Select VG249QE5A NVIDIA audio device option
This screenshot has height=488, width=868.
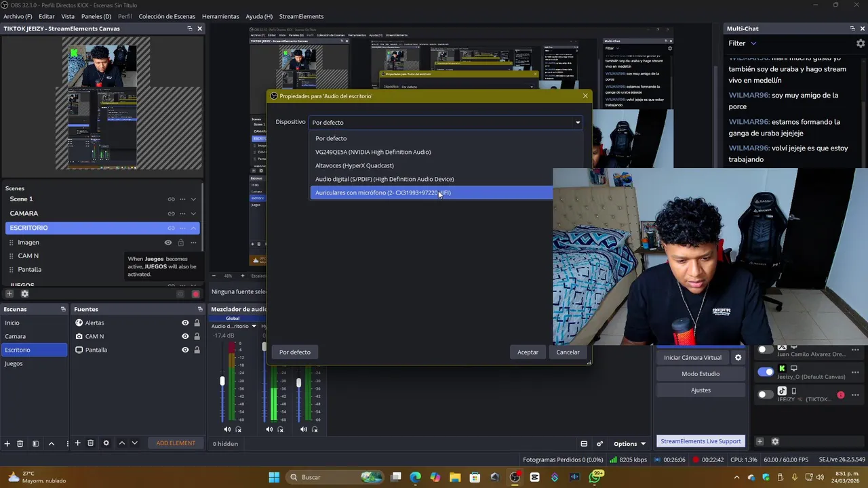446,152
